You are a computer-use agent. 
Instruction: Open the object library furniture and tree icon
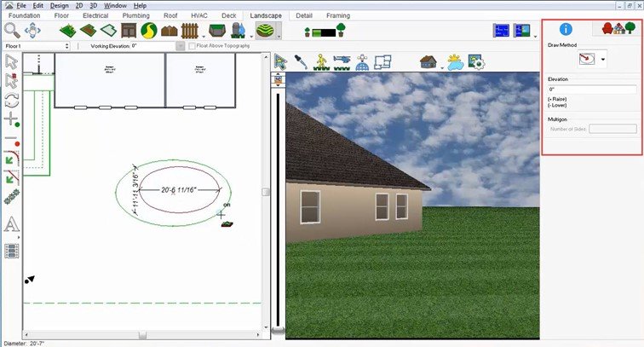(618, 28)
